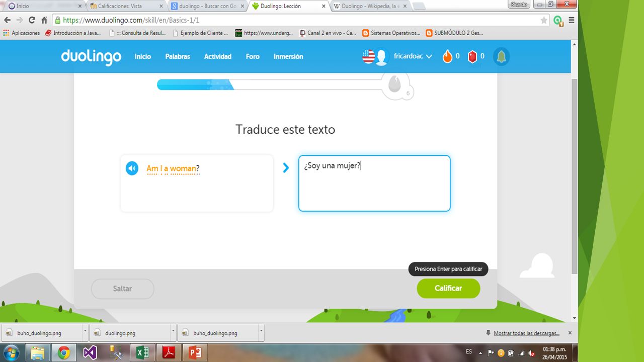644x362 pixels.
Task: Open dropdown for first buho_duolingo.png download
Action: pos(85,332)
